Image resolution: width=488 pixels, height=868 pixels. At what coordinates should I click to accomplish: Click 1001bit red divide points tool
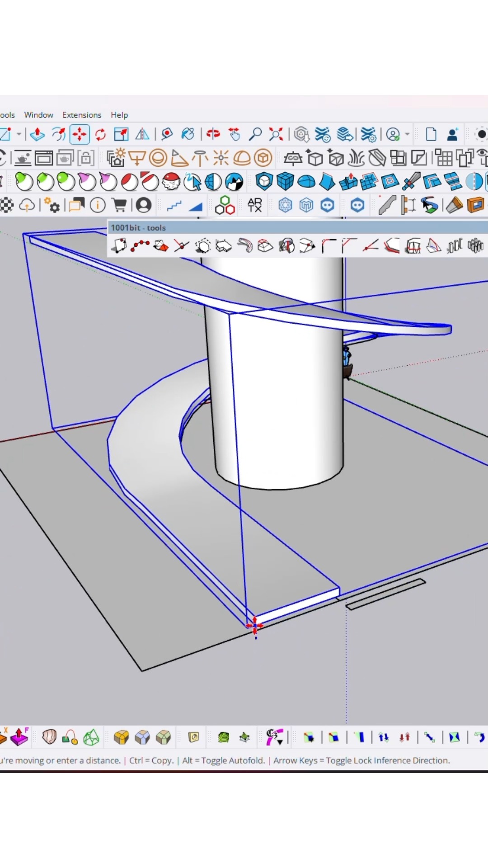pyautogui.click(x=140, y=246)
